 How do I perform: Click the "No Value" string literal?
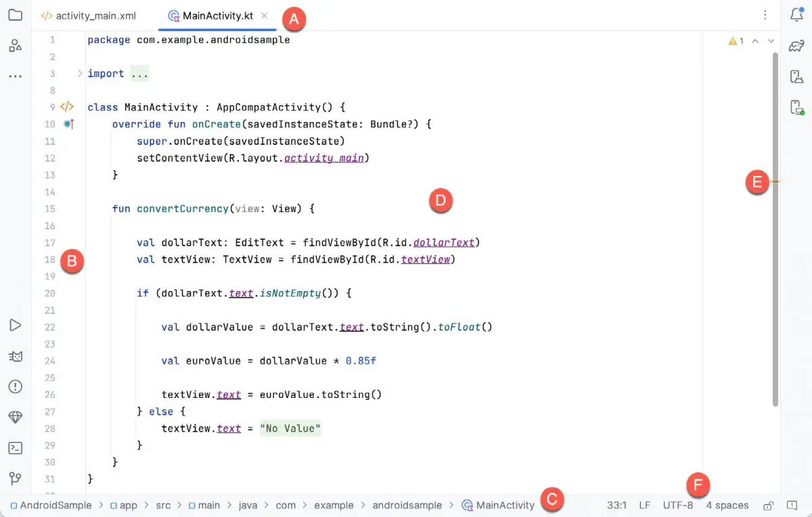290,428
